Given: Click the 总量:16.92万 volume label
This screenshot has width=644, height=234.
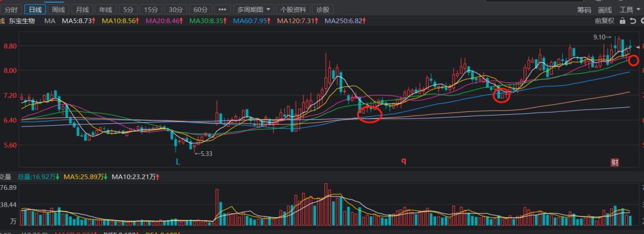Looking at the screenshot, I should click(39, 177).
